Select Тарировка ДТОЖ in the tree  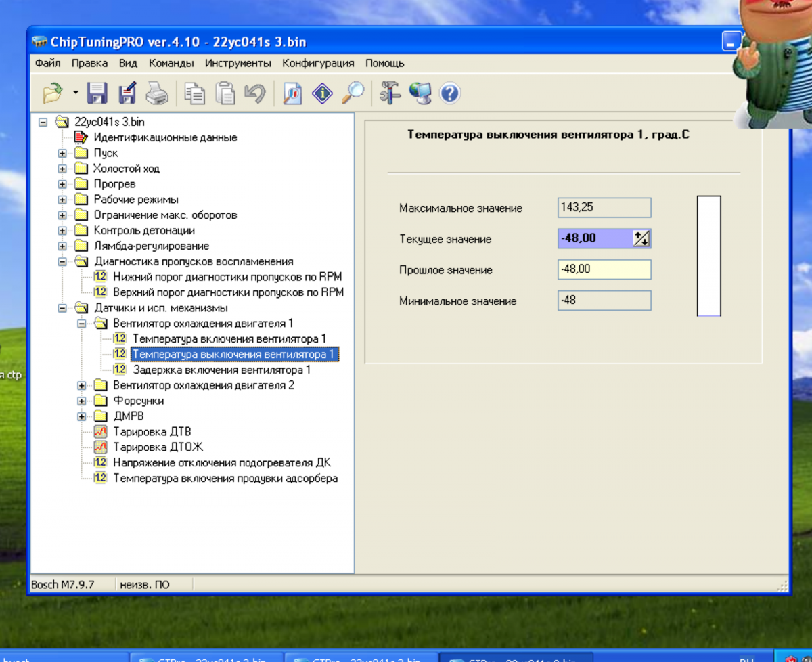pyautogui.click(x=158, y=447)
